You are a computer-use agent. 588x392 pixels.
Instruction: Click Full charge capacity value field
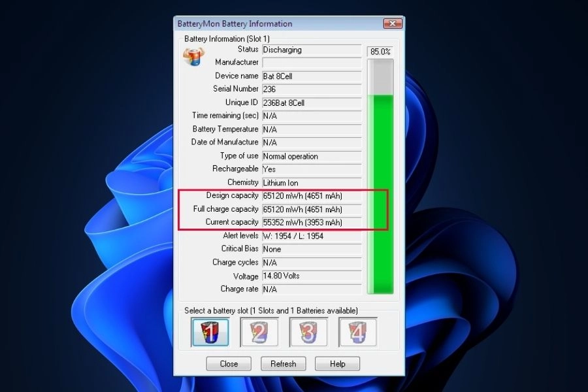tap(312, 209)
